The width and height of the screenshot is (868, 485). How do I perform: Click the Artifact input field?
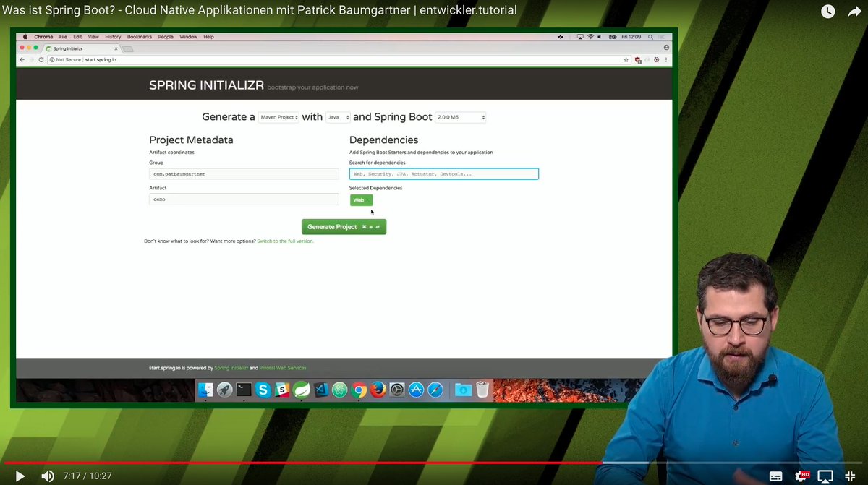(244, 199)
